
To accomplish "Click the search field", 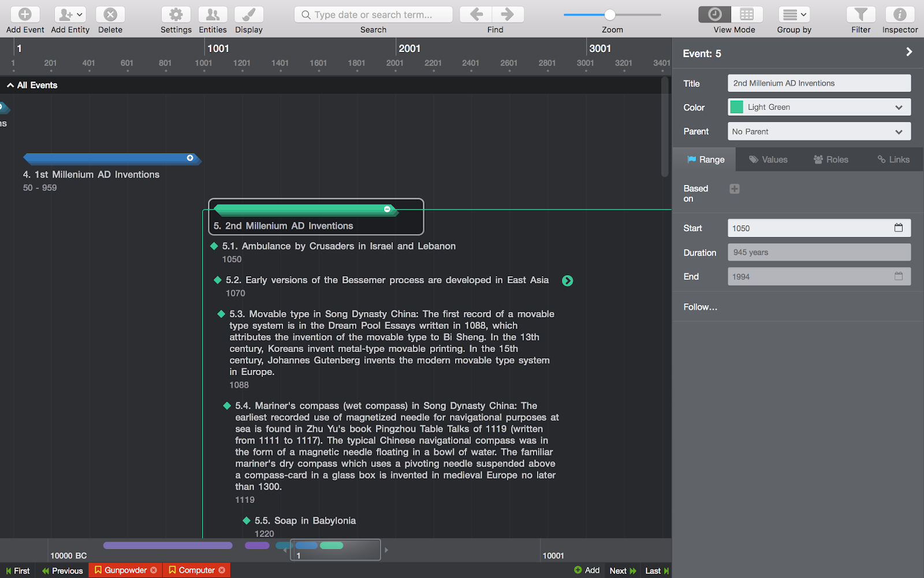I will (x=374, y=14).
